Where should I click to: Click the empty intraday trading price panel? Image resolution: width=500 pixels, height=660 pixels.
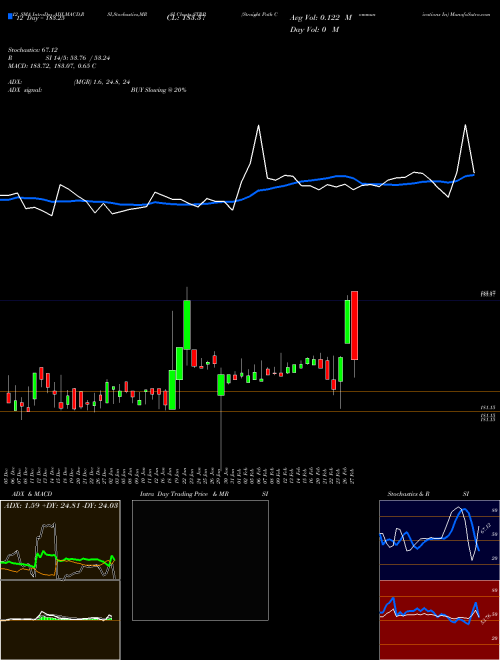point(200,560)
